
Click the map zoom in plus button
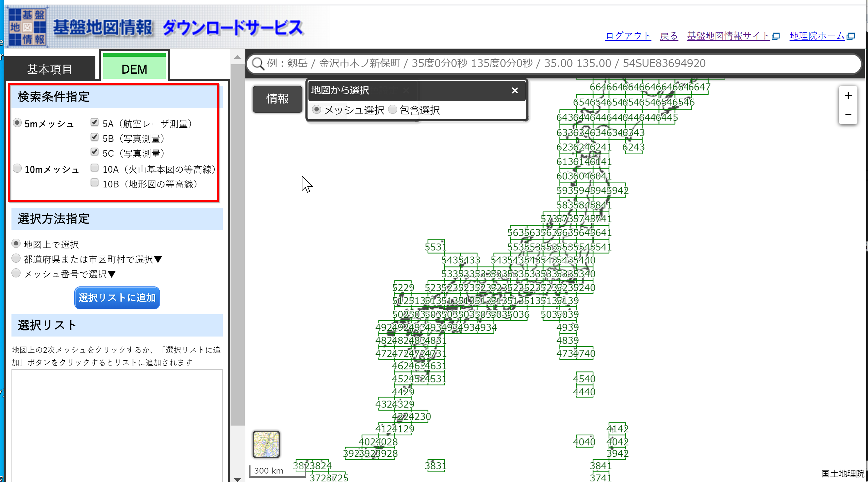coord(848,96)
